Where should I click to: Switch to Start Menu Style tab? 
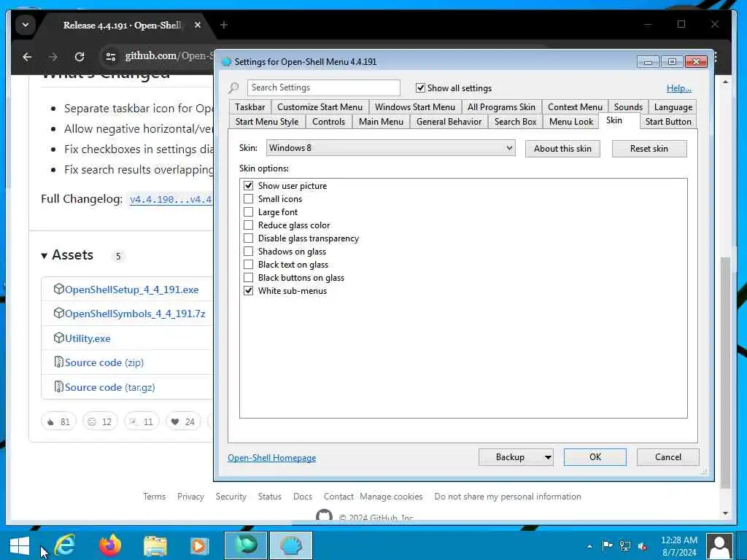(x=267, y=122)
